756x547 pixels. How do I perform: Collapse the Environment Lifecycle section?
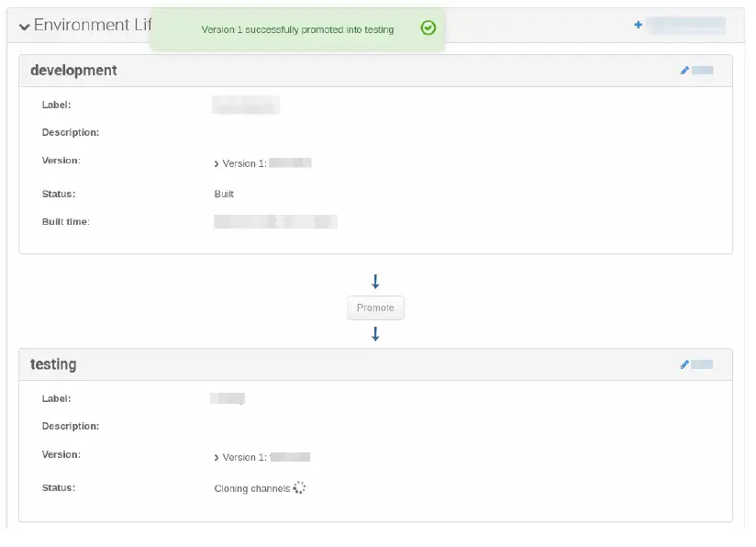click(x=25, y=26)
